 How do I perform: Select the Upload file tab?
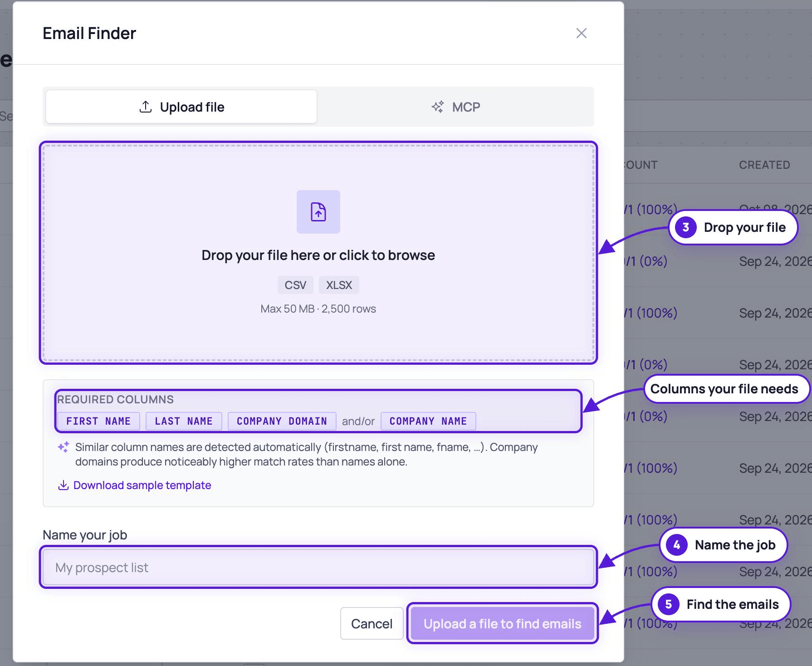[x=181, y=107]
